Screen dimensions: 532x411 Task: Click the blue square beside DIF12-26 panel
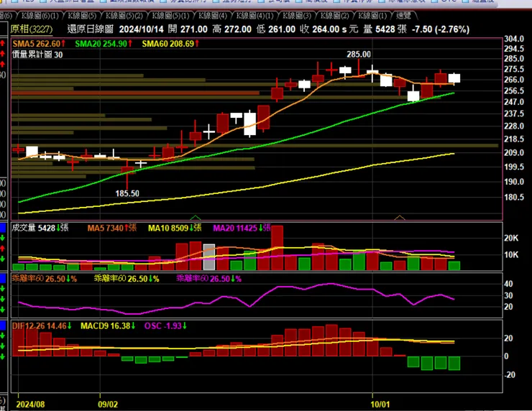(x=3, y=325)
